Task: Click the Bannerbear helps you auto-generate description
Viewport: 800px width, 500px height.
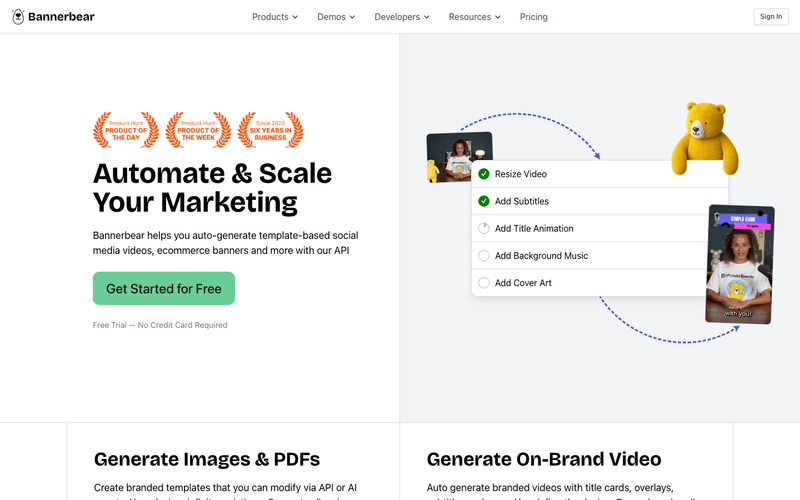Action: 226,243
